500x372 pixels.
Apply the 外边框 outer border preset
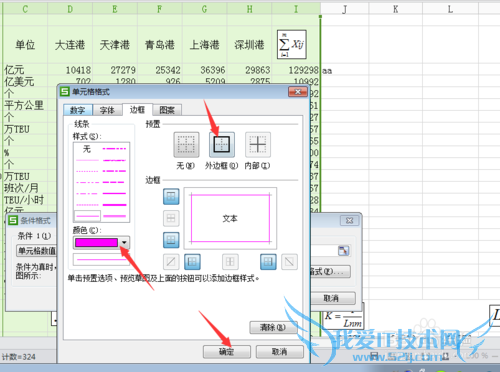click(222, 144)
